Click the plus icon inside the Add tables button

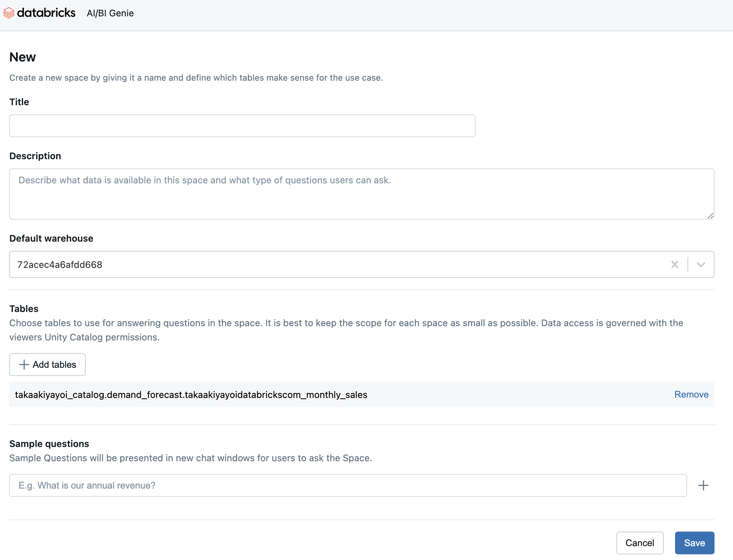[x=24, y=365]
